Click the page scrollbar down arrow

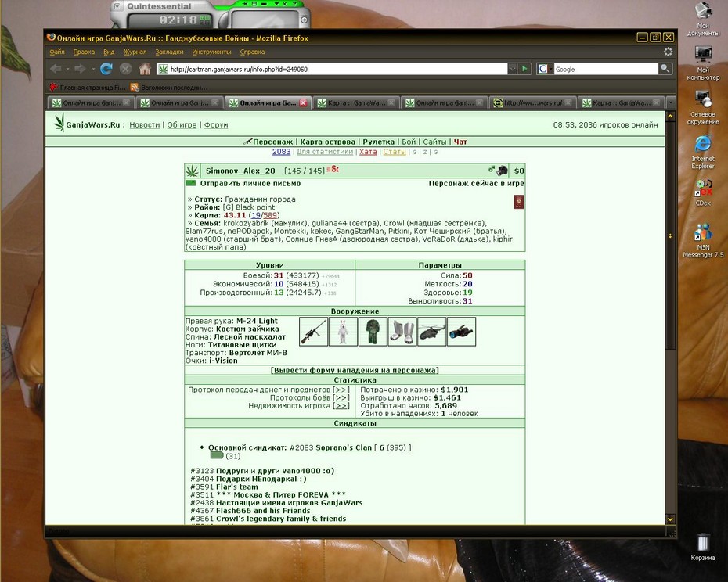coord(670,519)
